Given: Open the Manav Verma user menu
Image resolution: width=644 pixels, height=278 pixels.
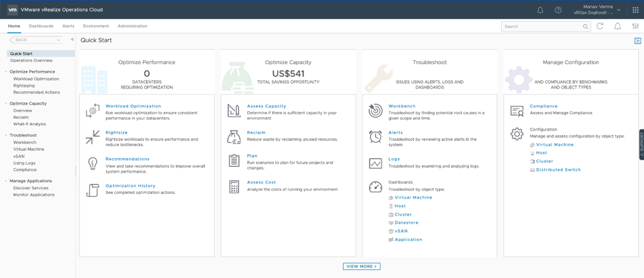Looking at the screenshot, I should tap(596, 9).
